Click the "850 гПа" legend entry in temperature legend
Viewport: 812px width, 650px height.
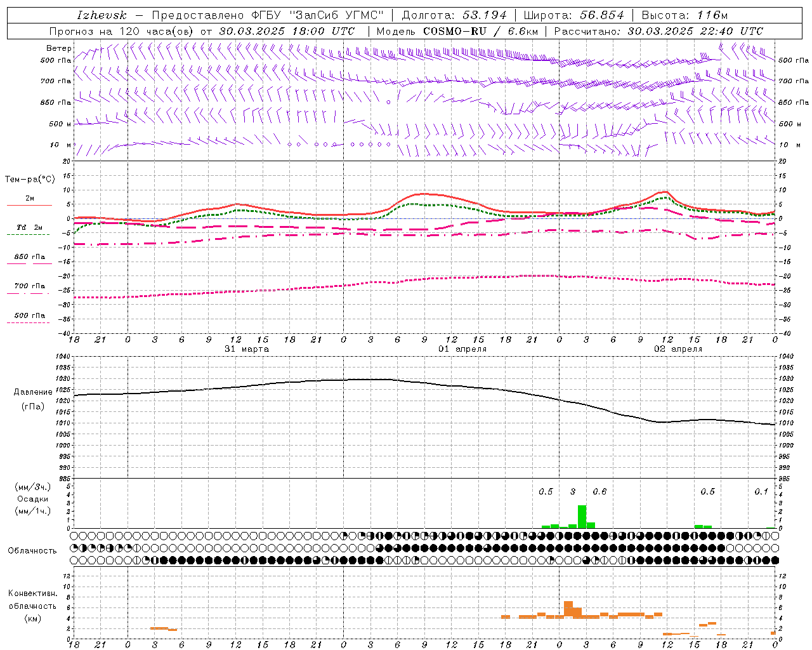30,257
